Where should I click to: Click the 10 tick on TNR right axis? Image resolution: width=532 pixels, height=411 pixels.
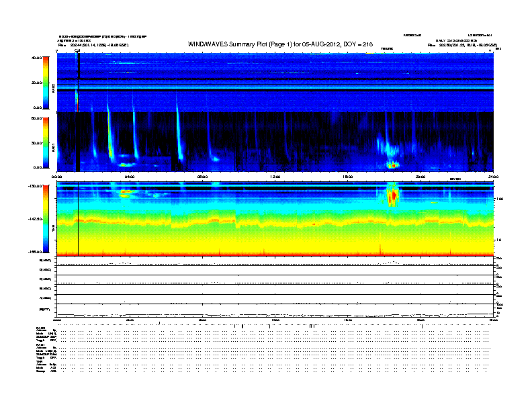pos(499,240)
